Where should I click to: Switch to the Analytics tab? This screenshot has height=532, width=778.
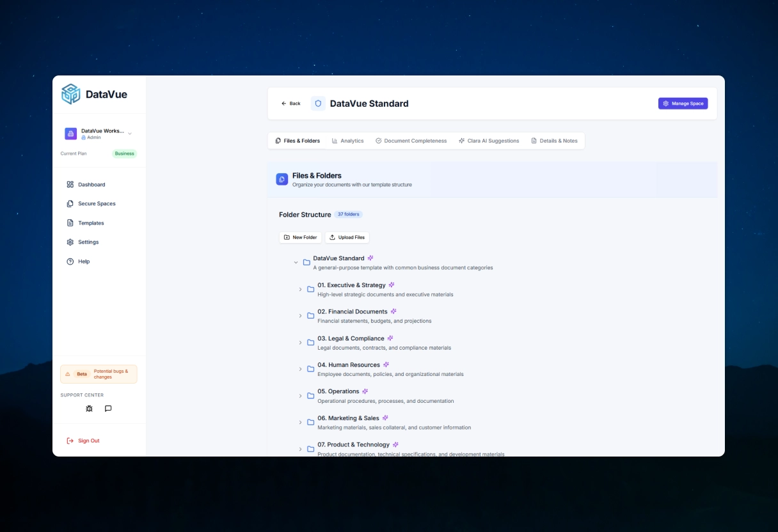click(348, 141)
